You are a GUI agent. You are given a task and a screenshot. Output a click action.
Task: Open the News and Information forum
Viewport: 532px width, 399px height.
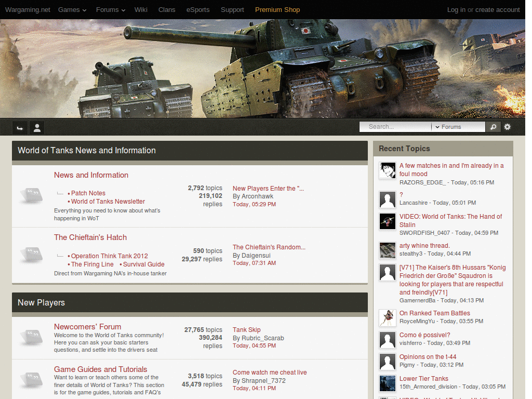(91, 175)
